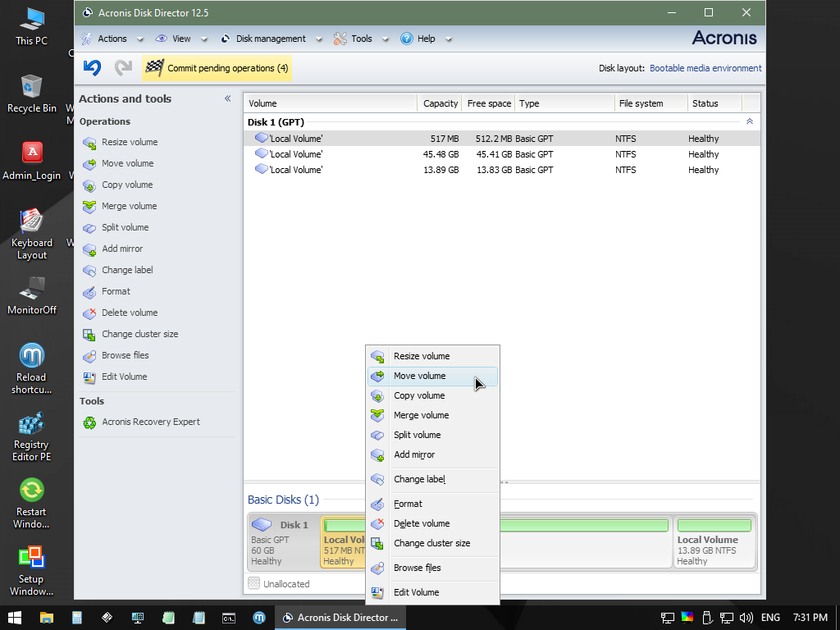Expand the Help dropdown arrow
The height and width of the screenshot is (630, 840).
click(x=449, y=39)
